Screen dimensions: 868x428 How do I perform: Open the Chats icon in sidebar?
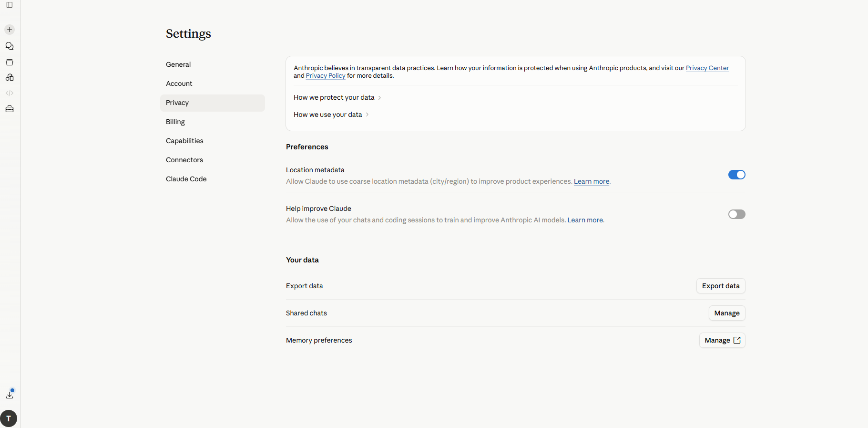(x=10, y=46)
